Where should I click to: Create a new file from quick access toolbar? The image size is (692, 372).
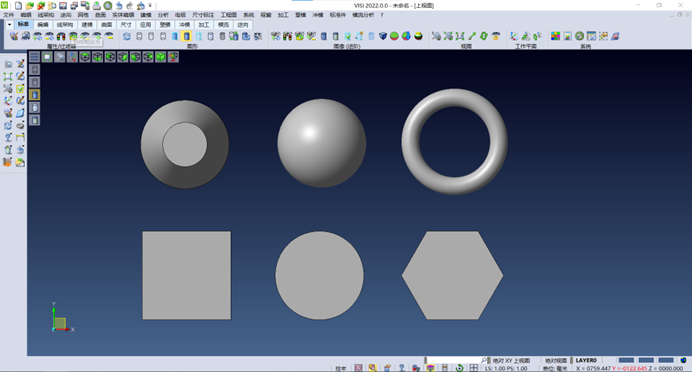(18, 6)
